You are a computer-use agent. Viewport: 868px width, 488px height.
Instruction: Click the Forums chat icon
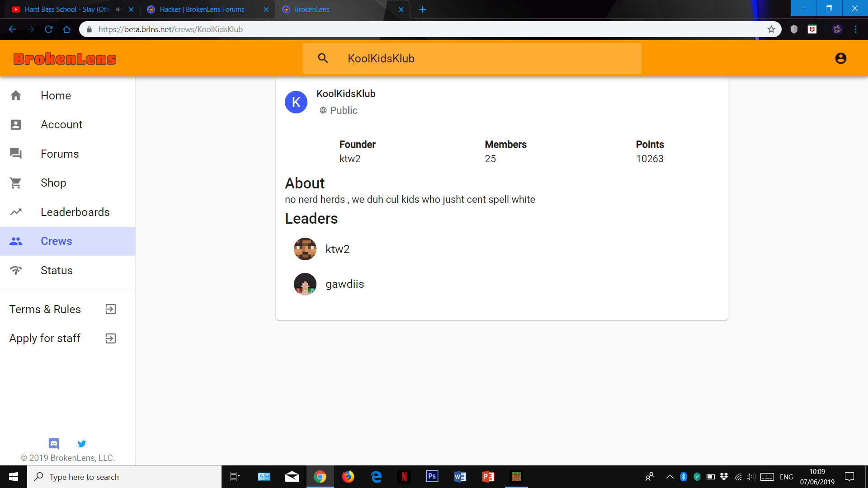point(16,154)
